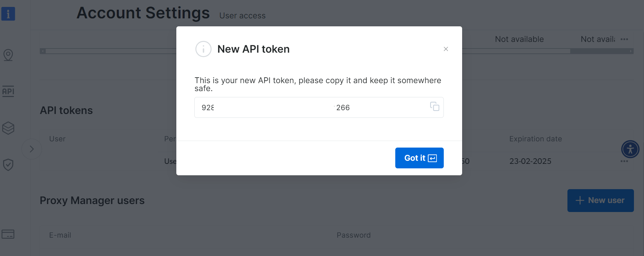The image size is (644, 256).
Task: Open the accessibility widget icon
Action: click(630, 149)
